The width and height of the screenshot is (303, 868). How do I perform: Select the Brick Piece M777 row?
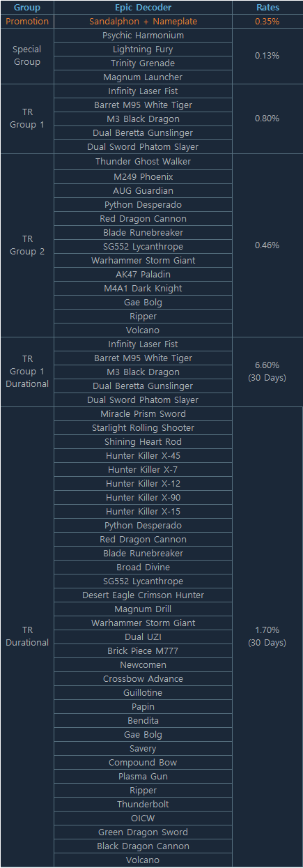[143, 651]
